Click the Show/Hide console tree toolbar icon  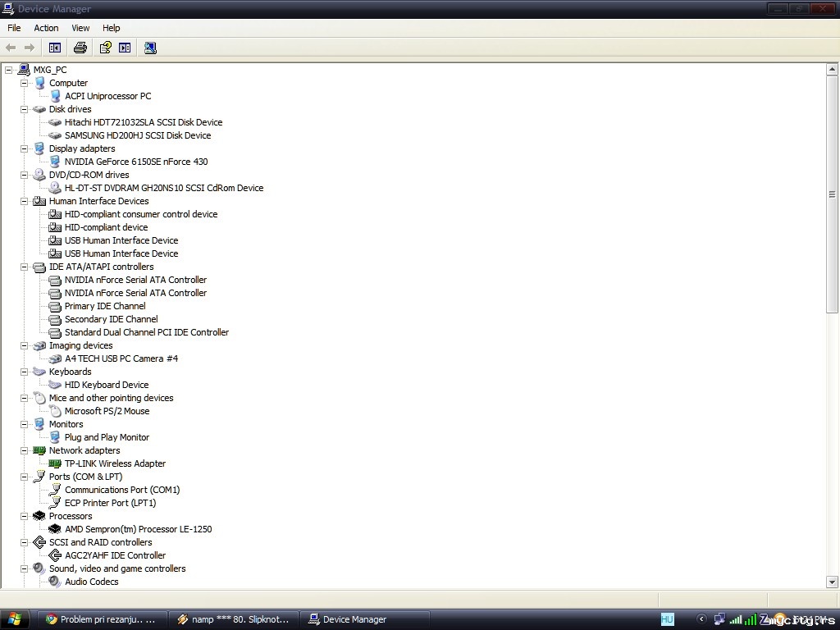(x=55, y=48)
